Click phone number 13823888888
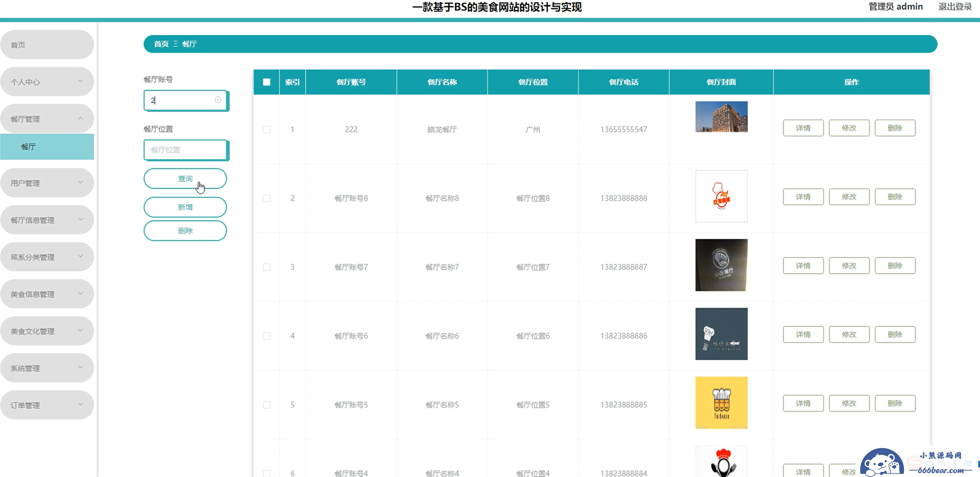Image resolution: width=980 pixels, height=477 pixels. tap(624, 198)
